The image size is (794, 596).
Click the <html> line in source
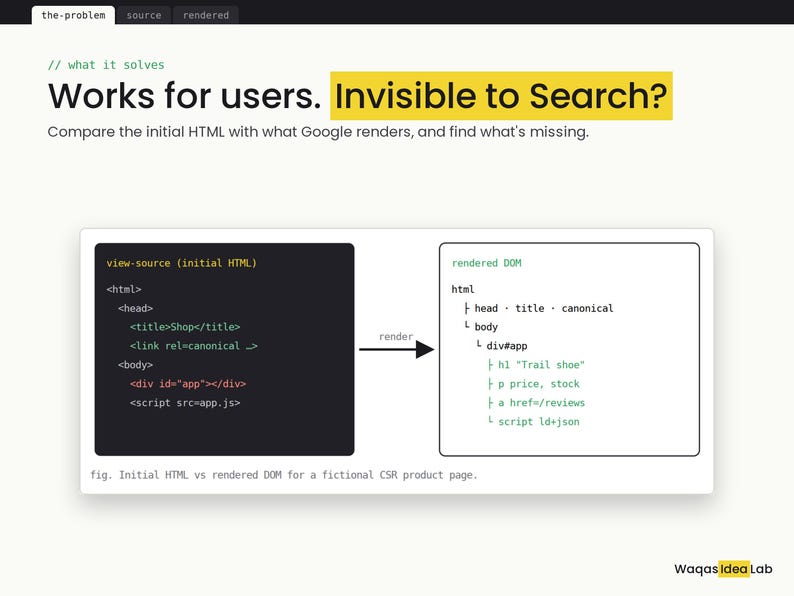coord(124,289)
